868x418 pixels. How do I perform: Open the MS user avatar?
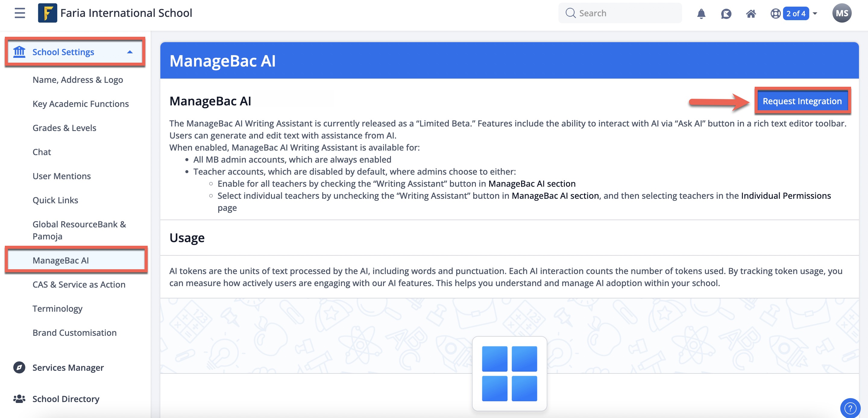841,13
